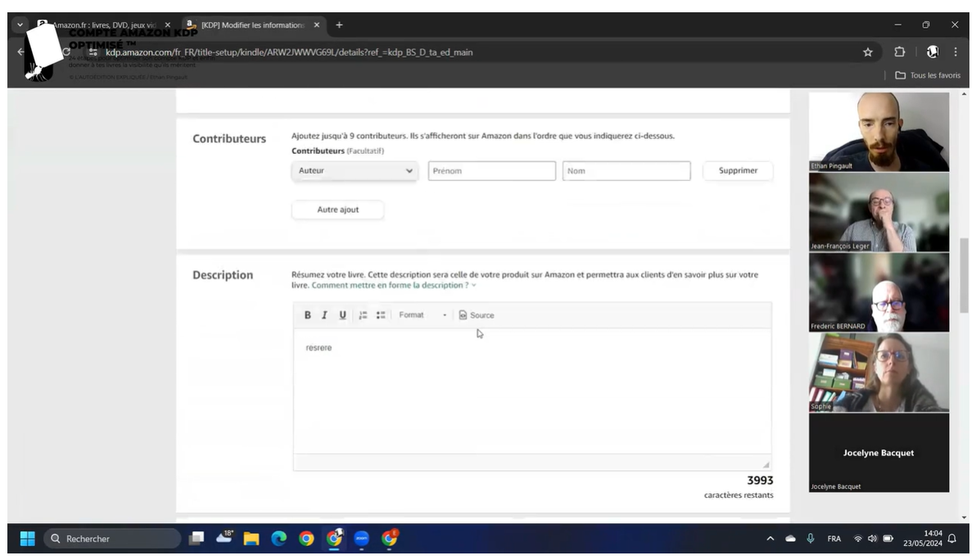Switch to the Amazon.fr browser tab
976x560 pixels.
102,25
